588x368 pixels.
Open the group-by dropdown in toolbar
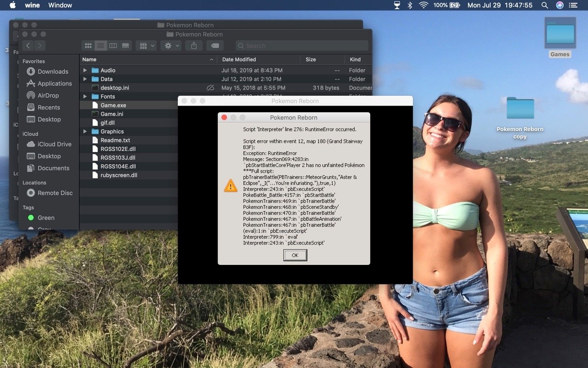click(146, 46)
